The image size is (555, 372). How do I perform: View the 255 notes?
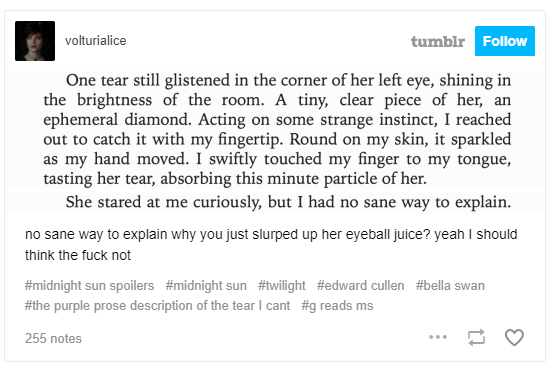[x=53, y=338]
